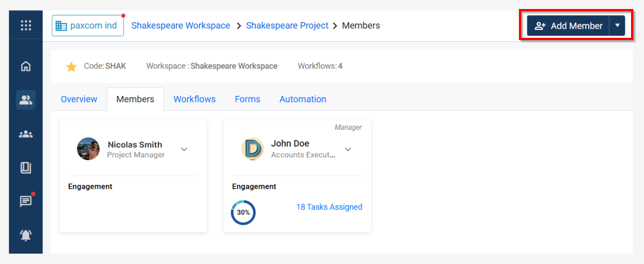Click John Doe's 30% engagement progress ring
This screenshot has width=644, height=264.
(x=243, y=213)
